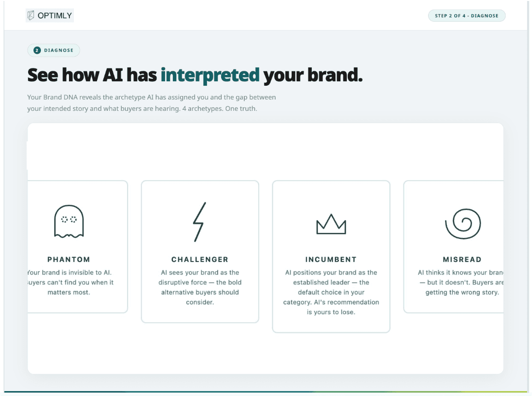Select the spiral icon for Misread

[x=462, y=223]
